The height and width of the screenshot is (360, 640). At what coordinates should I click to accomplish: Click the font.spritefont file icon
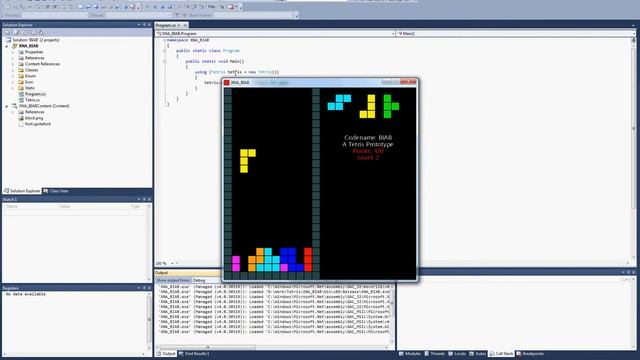click(21, 124)
